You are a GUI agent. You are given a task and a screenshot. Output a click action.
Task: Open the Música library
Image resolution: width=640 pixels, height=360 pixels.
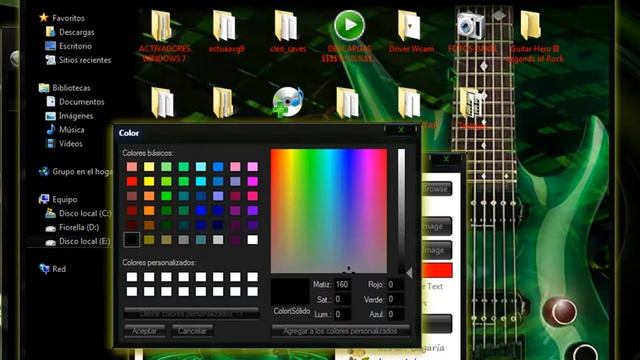[65, 130]
